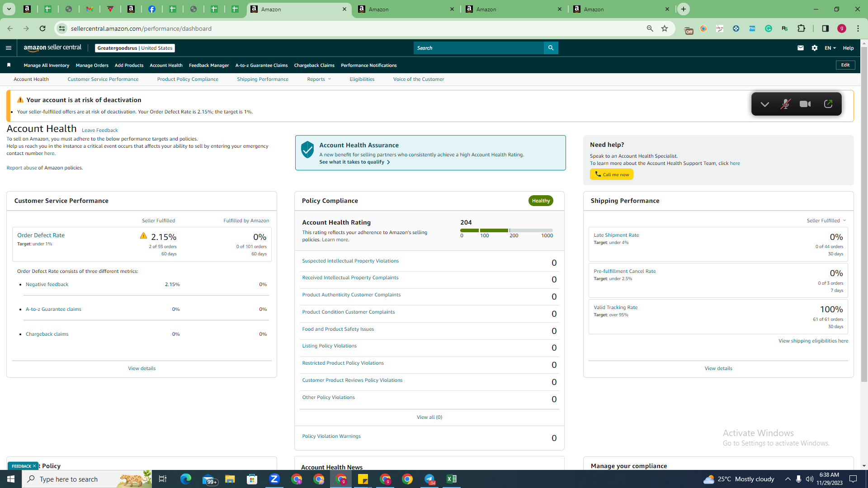Expand the Reports dropdown
Image resolution: width=868 pixels, height=488 pixels.
coord(319,79)
